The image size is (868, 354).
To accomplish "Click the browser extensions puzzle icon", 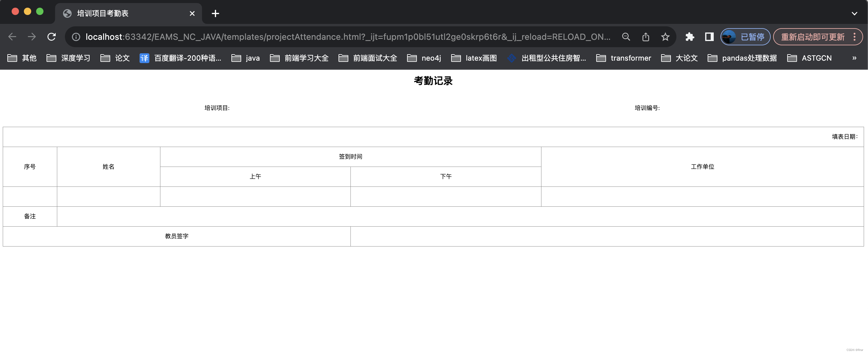I will [x=689, y=37].
